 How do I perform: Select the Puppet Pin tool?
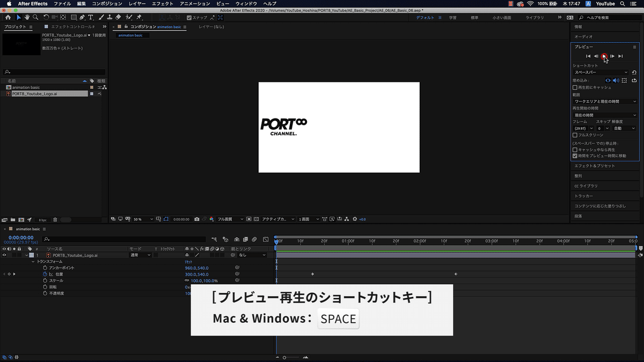(x=139, y=17)
